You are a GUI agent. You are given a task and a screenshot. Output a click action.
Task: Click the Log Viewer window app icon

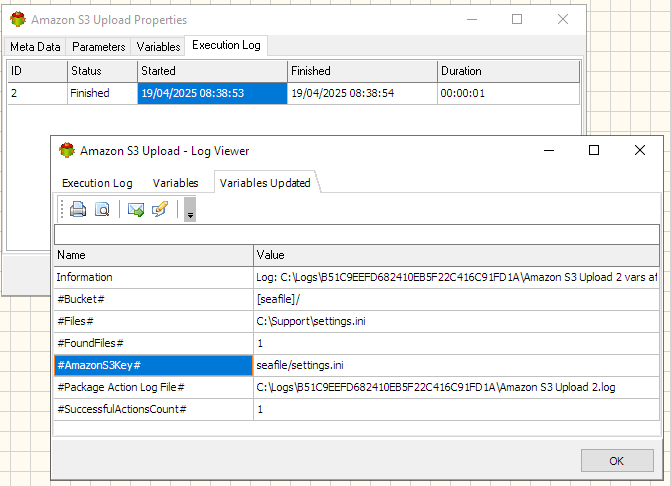(67, 151)
